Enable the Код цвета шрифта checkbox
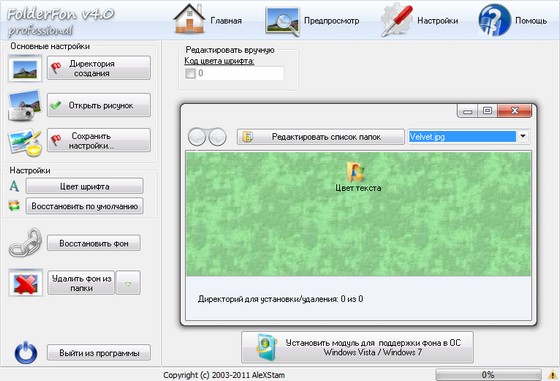560x381 pixels. coord(190,74)
